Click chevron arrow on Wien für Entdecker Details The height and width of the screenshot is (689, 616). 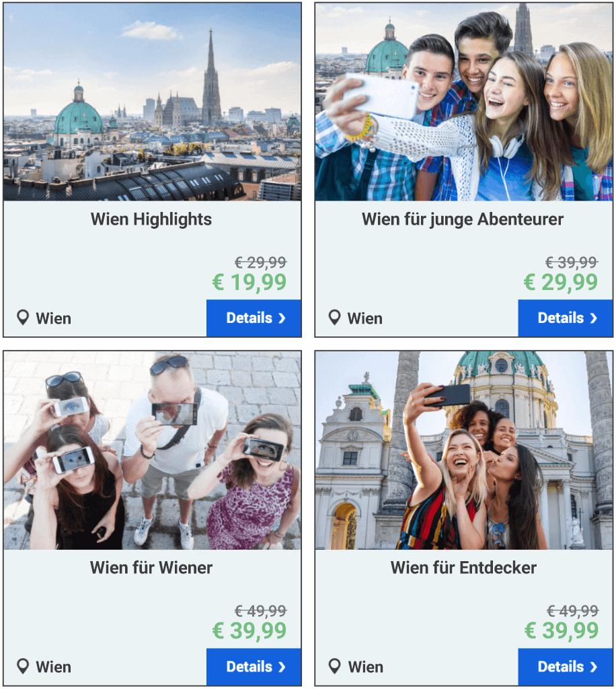594,667
